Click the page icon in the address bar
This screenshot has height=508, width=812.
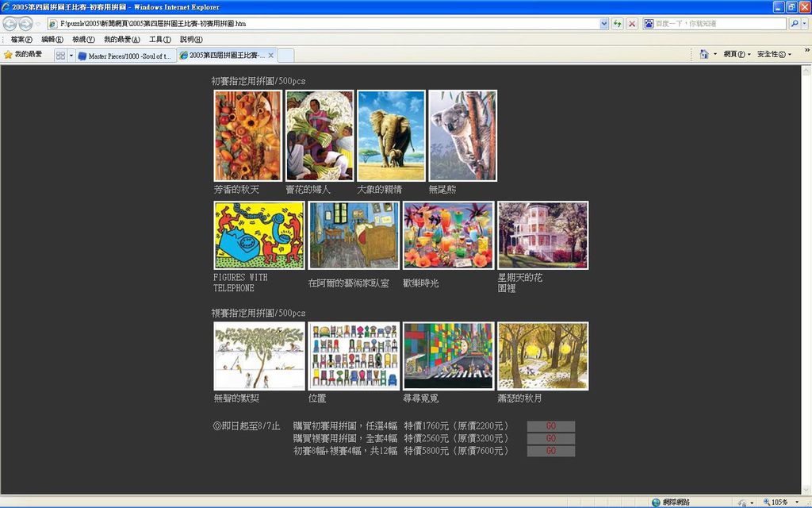[x=53, y=24]
